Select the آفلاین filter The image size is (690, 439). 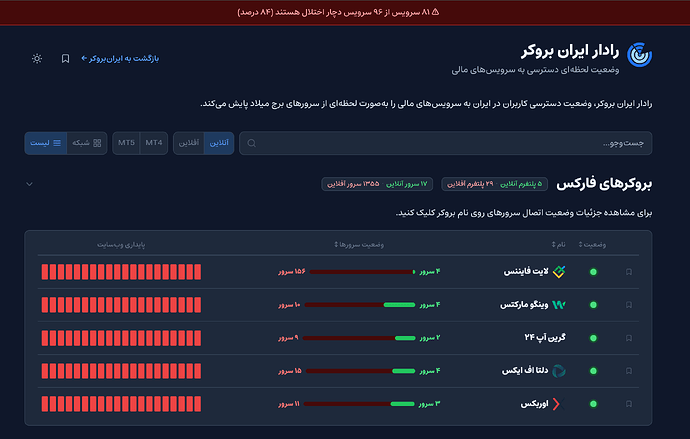pos(189,143)
